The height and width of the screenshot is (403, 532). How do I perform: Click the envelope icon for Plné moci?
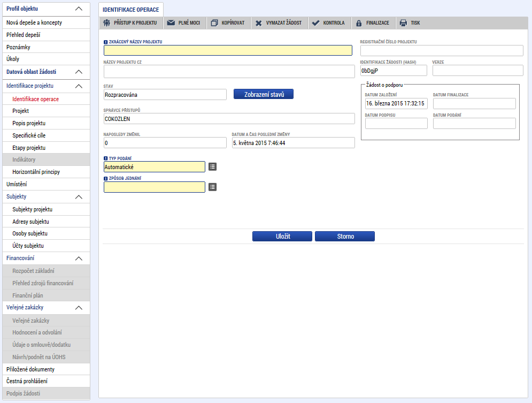point(171,23)
